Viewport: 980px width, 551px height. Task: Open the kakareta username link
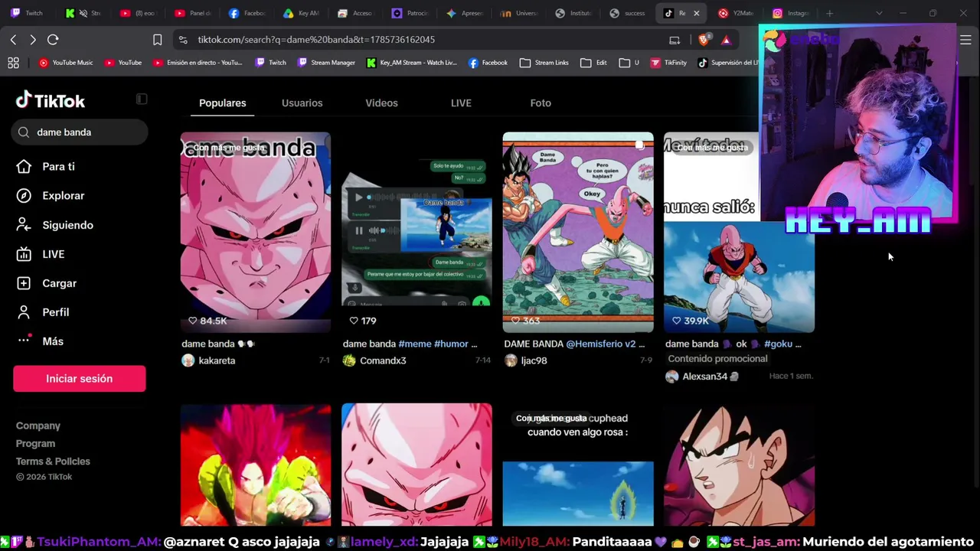(217, 360)
